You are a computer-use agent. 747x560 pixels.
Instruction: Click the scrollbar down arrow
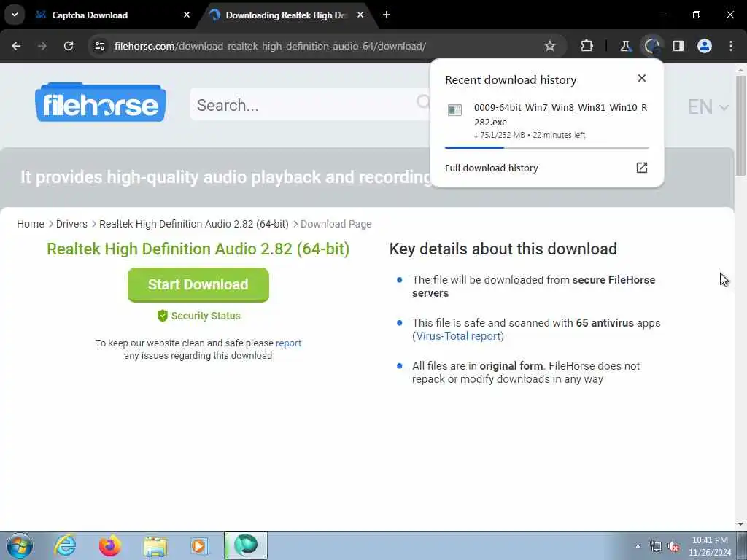pos(740,524)
